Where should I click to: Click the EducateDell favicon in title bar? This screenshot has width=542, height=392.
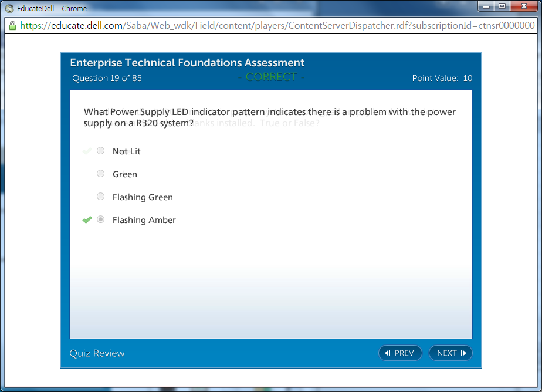point(9,9)
